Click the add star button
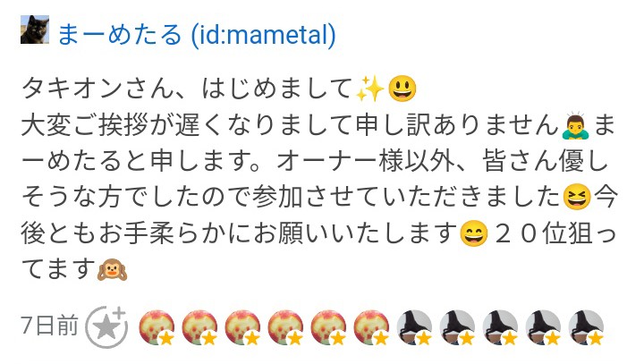 [106, 327]
